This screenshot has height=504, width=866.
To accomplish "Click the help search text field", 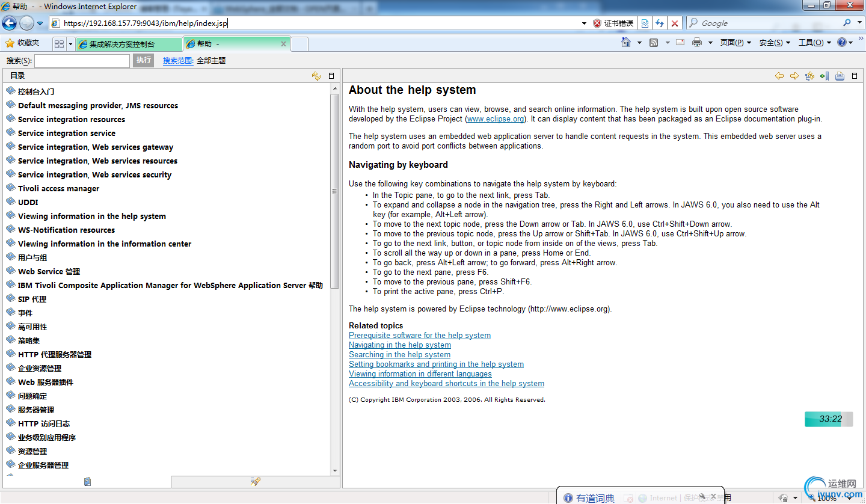I will pos(82,61).
